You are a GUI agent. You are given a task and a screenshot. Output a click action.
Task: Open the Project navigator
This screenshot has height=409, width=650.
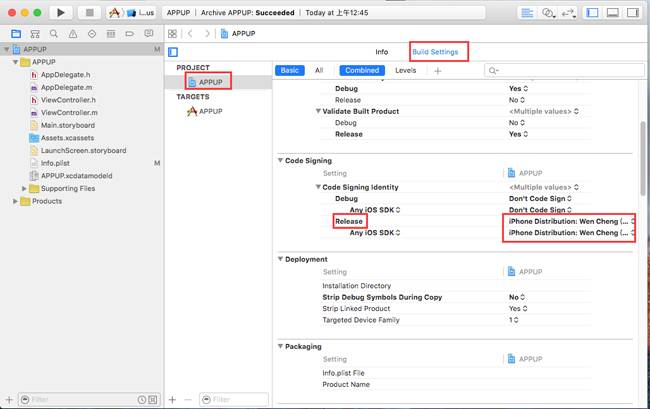16,34
